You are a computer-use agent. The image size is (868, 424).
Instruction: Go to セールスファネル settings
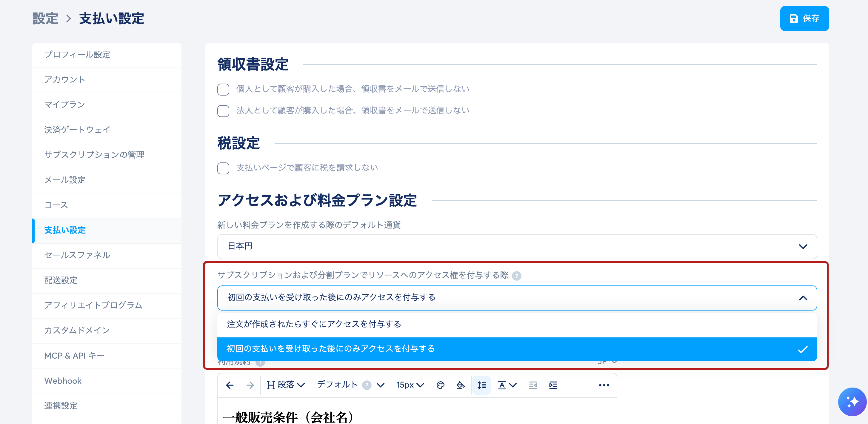tap(107, 256)
